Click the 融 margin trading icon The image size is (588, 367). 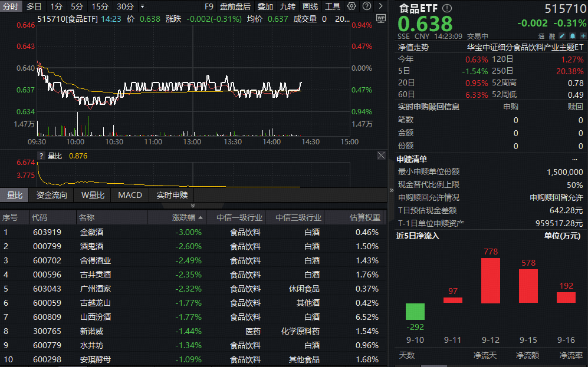click(x=551, y=37)
